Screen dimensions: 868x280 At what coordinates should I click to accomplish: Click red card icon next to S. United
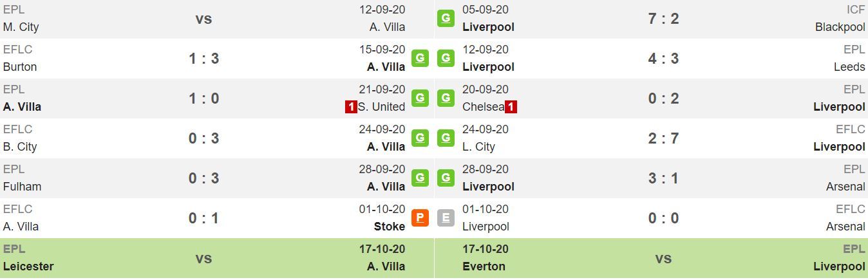pyautogui.click(x=351, y=107)
